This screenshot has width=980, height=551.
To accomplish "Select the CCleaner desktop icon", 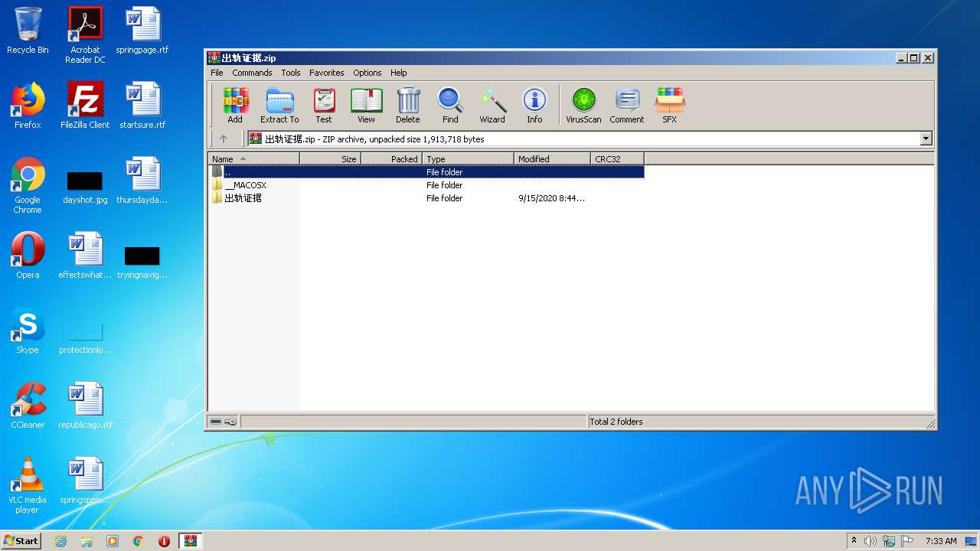I will tap(28, 406).
